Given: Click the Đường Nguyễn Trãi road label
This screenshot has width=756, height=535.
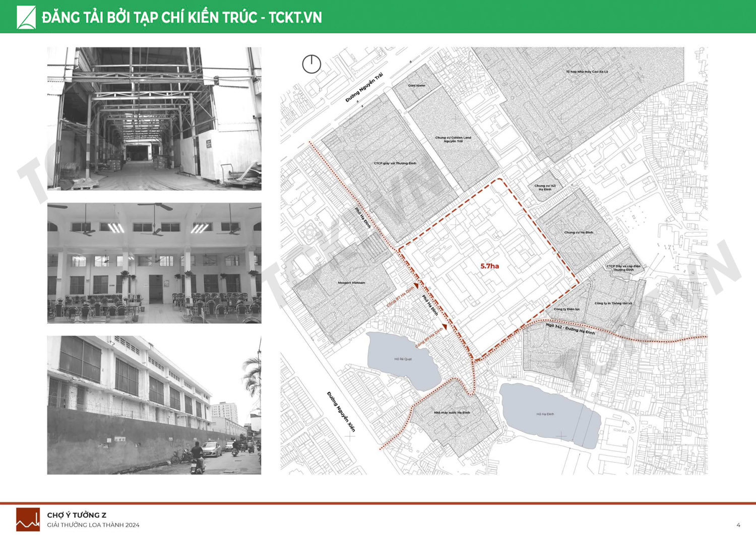Looking at the screenshot, I should coord(364,87).
